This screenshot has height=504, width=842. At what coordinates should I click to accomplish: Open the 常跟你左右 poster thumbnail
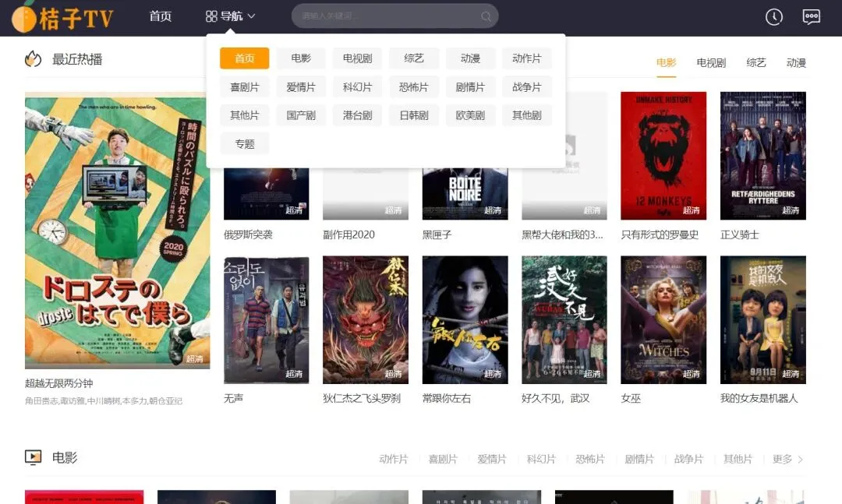pyautogui.click(x=465, y=320)
